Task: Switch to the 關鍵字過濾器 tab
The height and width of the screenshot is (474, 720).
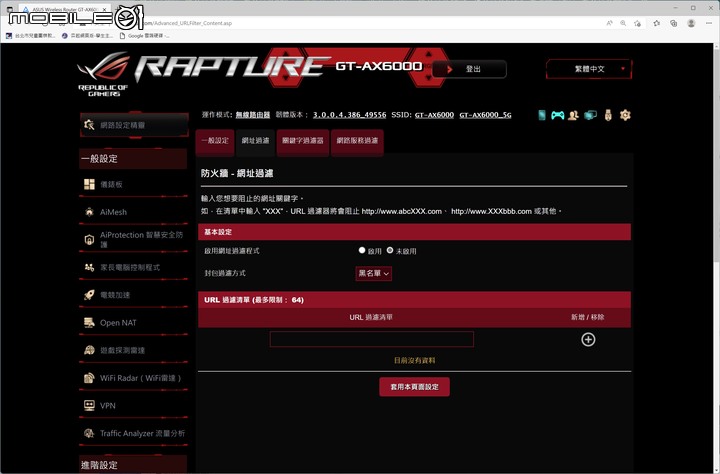Action: [303, 141]
